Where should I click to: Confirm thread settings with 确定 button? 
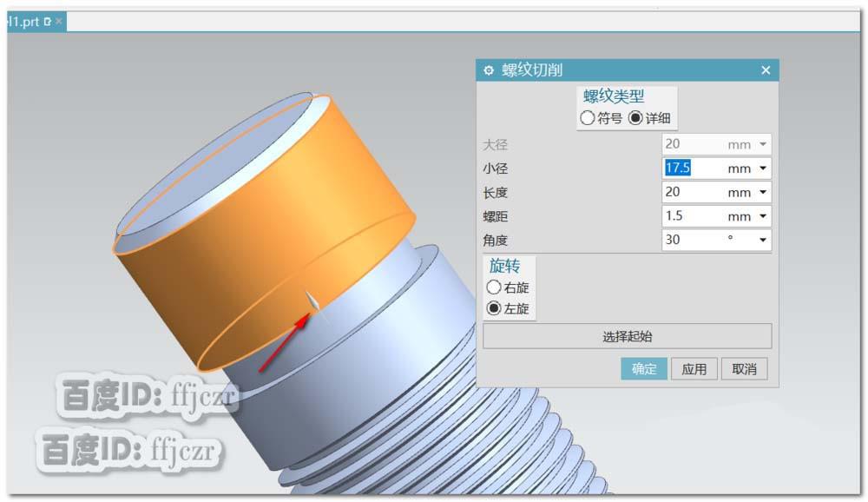tap(643, 368)
